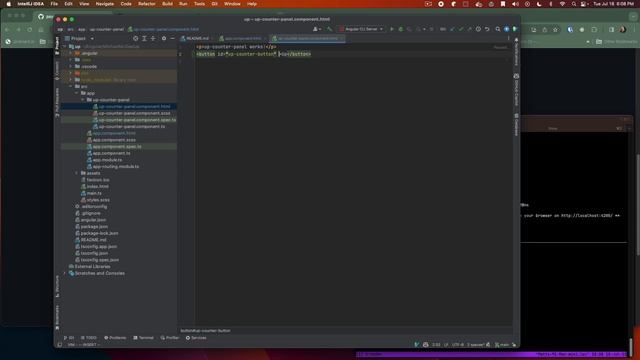640x360 pixels.
Task: Open the Bookmarks tool window stripe
Action: click(x=57, y=317)
